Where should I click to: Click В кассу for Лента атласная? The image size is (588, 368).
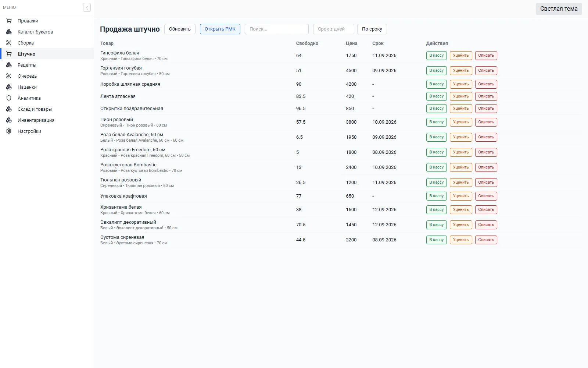[437, 96]
